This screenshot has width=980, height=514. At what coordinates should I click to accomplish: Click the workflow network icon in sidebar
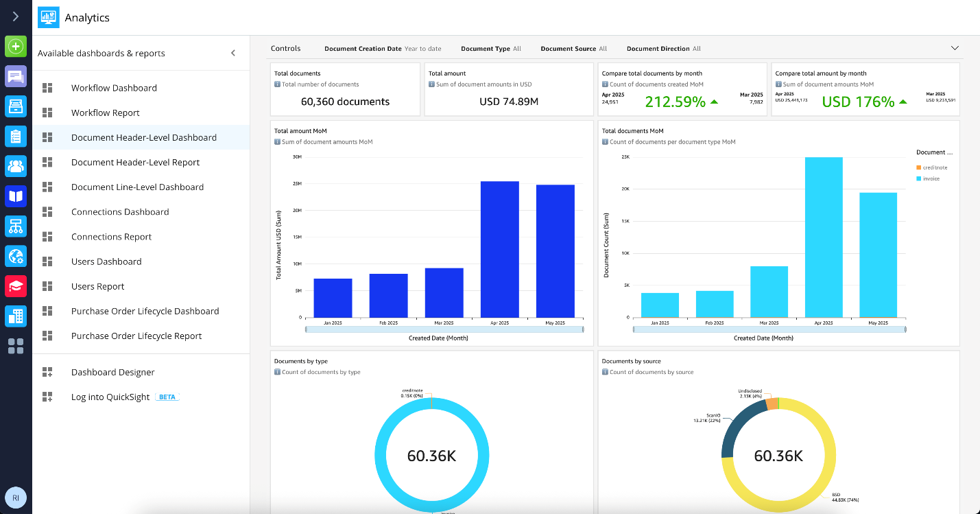click(16, 226)
